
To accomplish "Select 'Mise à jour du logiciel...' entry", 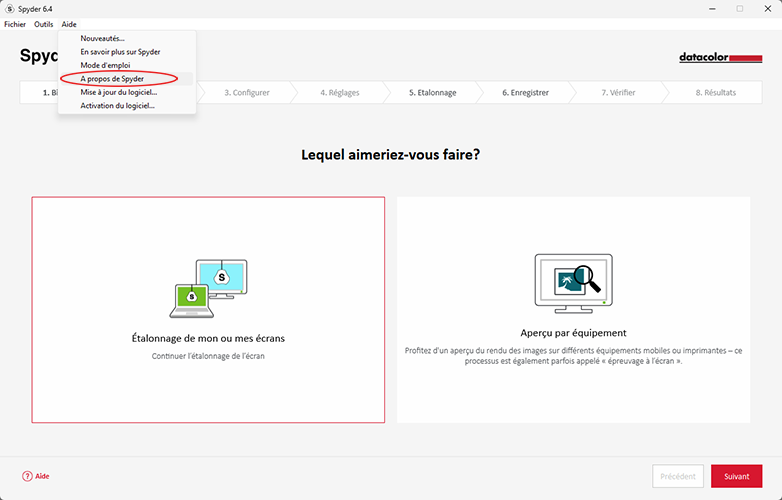I will point(118,92).
